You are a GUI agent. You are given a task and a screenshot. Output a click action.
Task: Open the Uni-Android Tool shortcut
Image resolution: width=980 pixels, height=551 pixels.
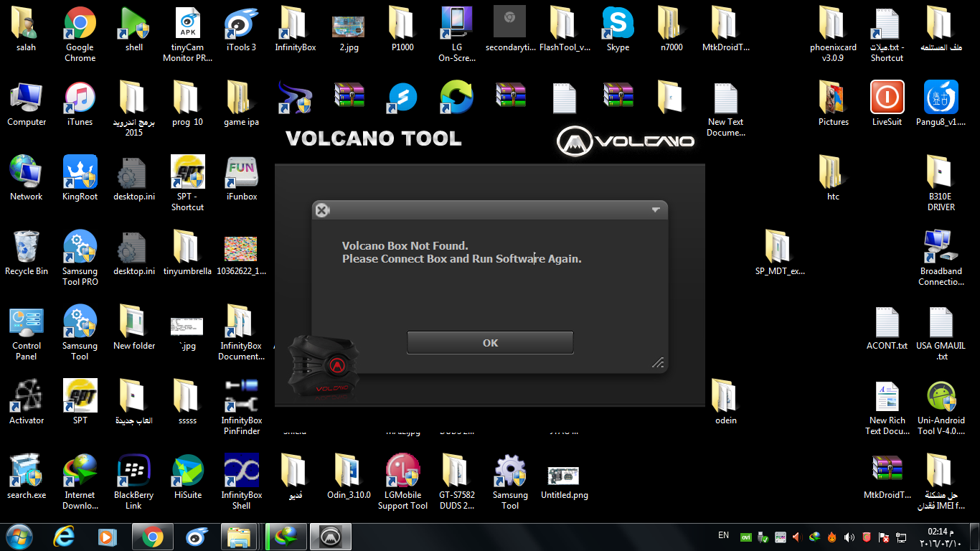tap(941, 407)
